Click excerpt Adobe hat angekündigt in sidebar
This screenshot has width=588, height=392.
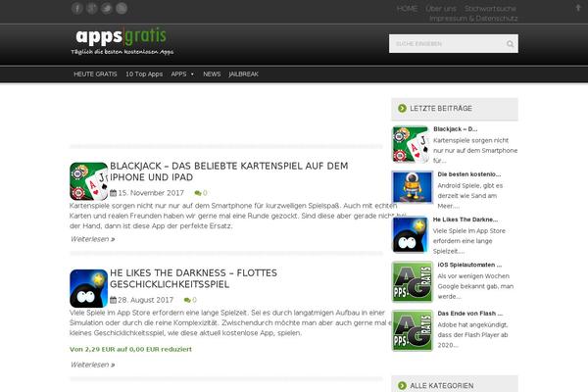[472, 335]
